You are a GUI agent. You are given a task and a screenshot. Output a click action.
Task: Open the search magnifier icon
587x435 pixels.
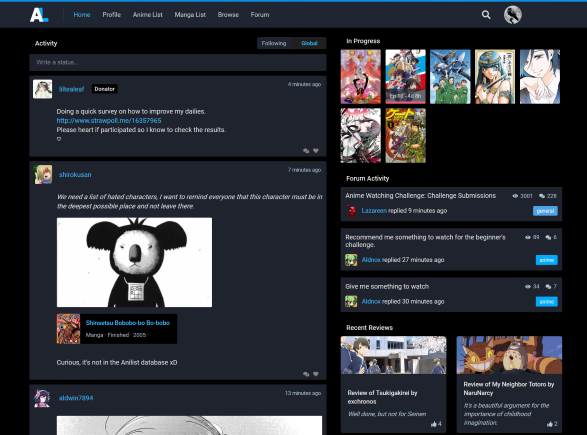[x=486, y=15]
